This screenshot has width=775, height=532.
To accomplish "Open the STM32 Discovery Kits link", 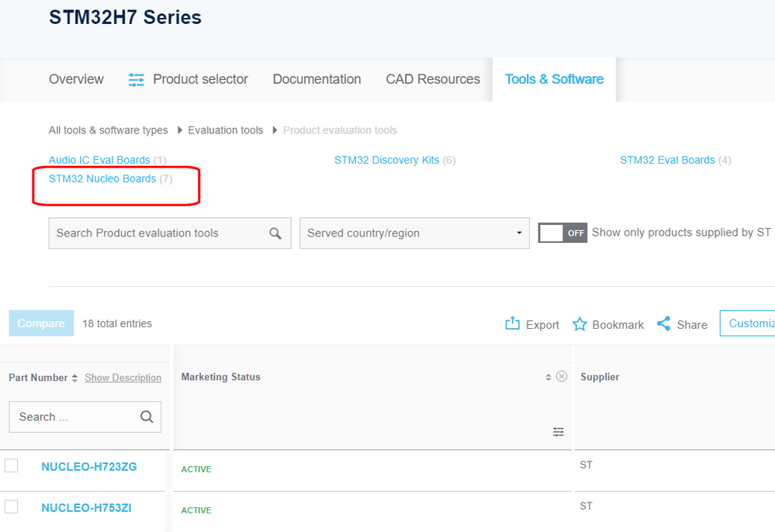I will [x=386, y=161].
